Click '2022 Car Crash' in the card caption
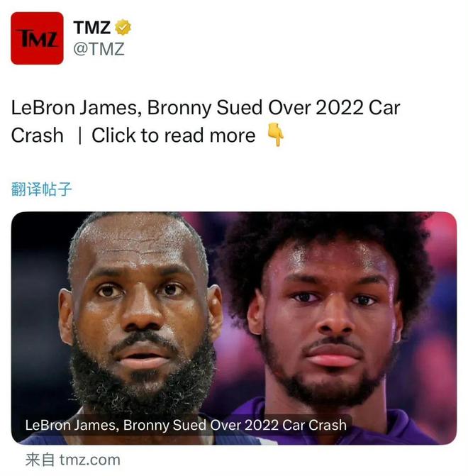468x476 pixels. (x=296, y=425)
